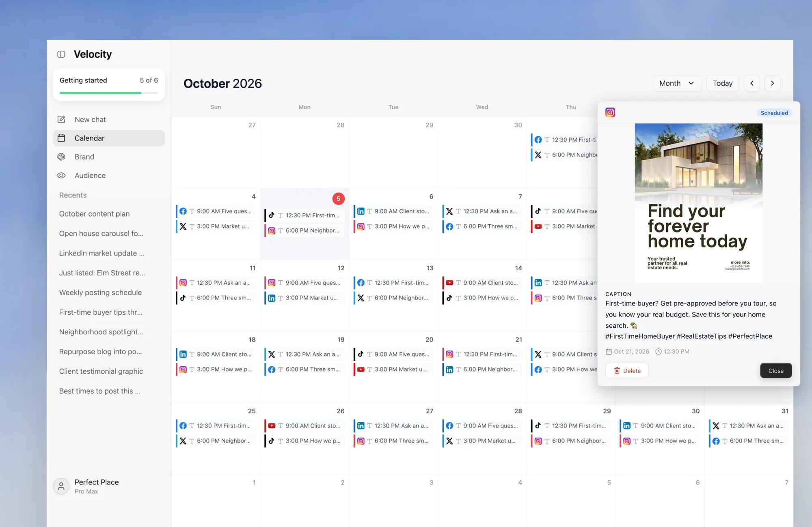Go to the previous month arrow

(752, 83)
